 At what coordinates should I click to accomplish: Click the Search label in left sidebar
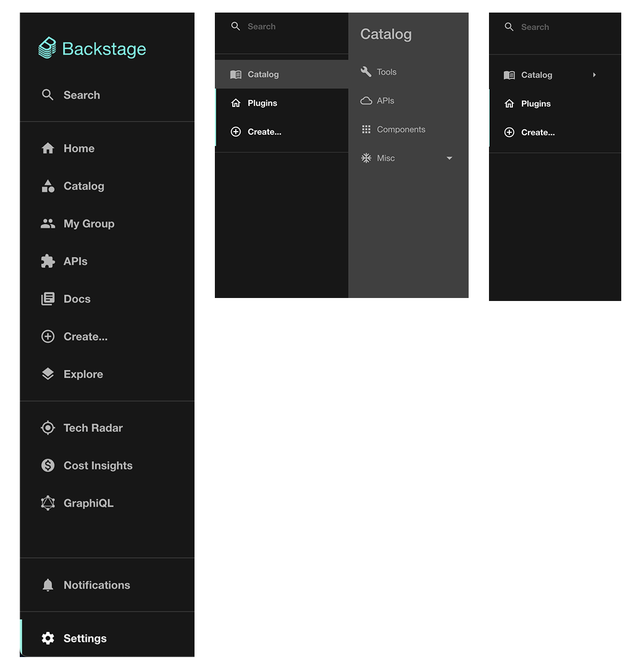[81, 95]
